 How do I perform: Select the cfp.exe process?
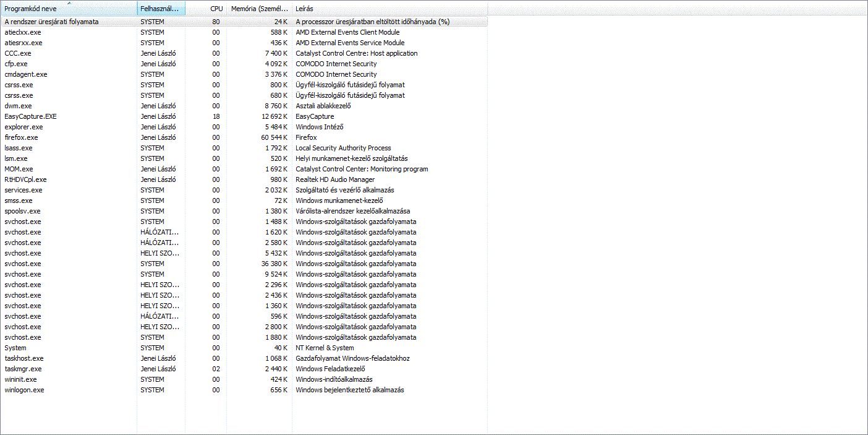244,64
